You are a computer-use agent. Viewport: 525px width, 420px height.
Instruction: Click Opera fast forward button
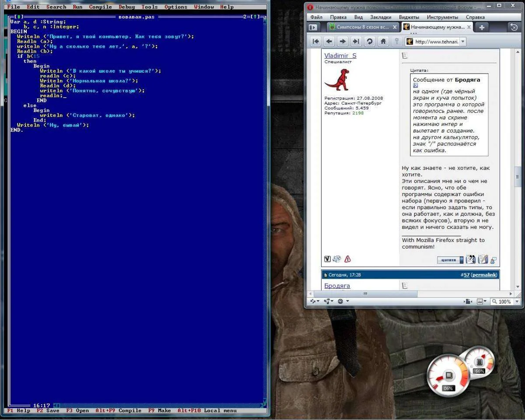[x=356, y=42]
